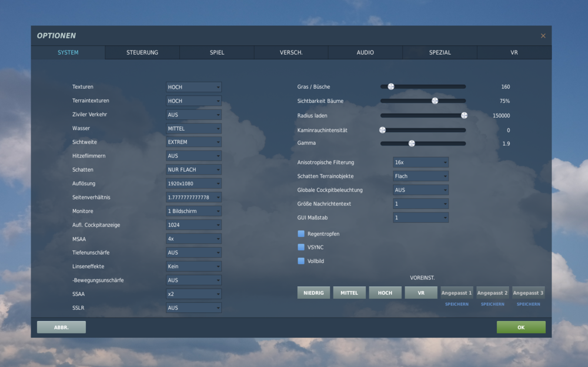Click SPEICHERN under Angepasst 2
This screenshot has height=367, width=588.
[492, 303]
